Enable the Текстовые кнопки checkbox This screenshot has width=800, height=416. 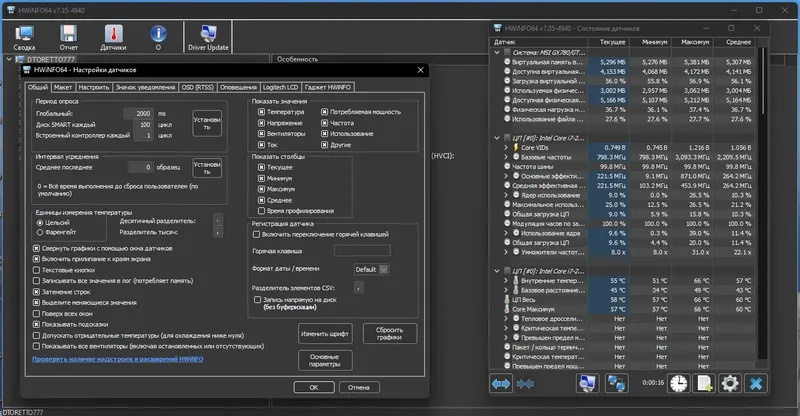tap(36, 270)
